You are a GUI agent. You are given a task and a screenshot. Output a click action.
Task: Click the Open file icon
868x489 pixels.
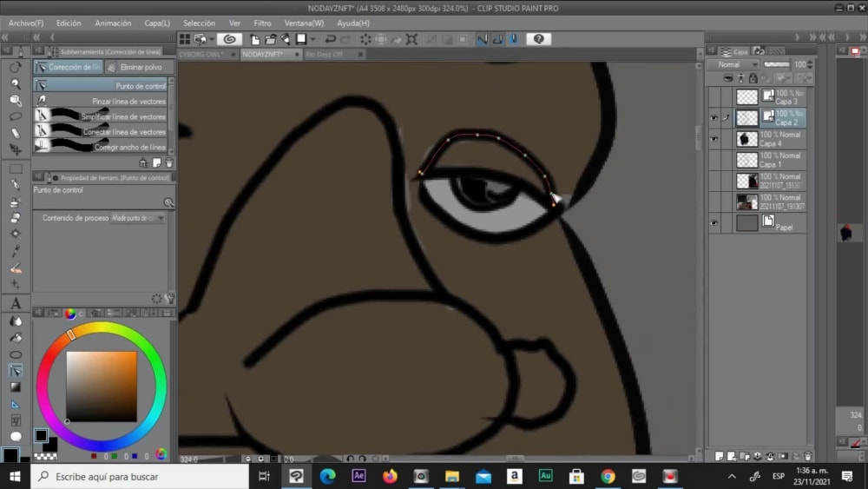270,39
